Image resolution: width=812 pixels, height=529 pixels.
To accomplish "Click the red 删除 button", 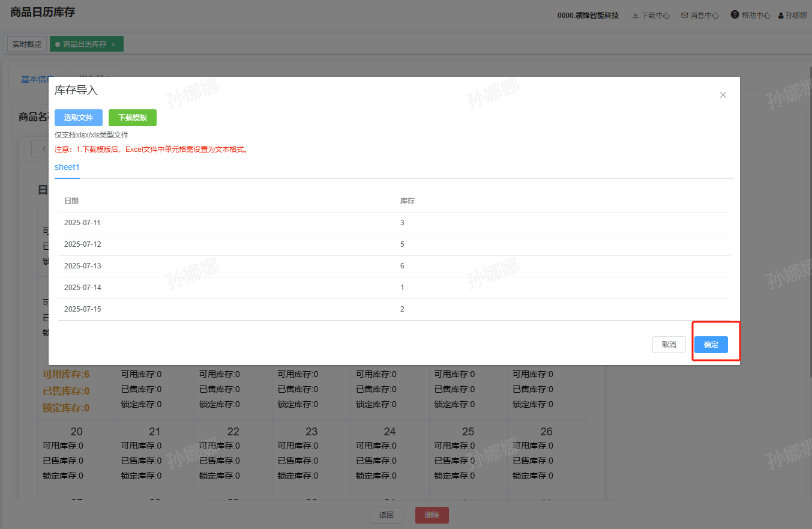I will click(x=432, y=515).
